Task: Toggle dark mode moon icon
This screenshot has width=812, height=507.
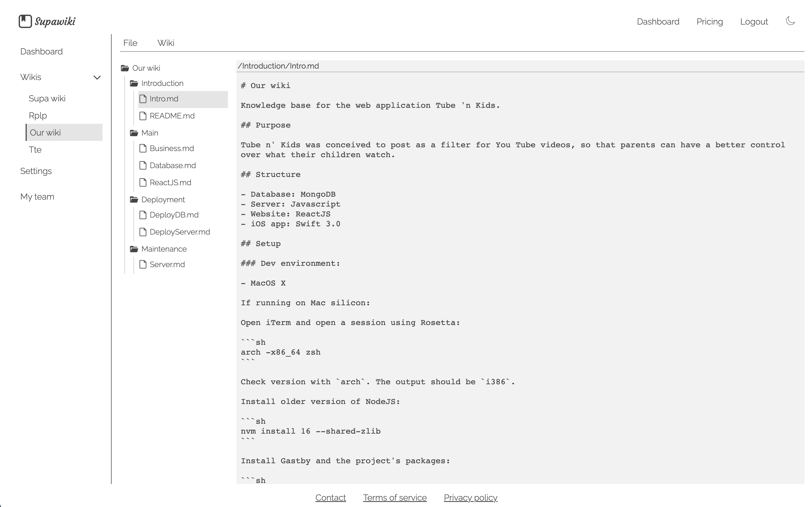Action: 790,21
